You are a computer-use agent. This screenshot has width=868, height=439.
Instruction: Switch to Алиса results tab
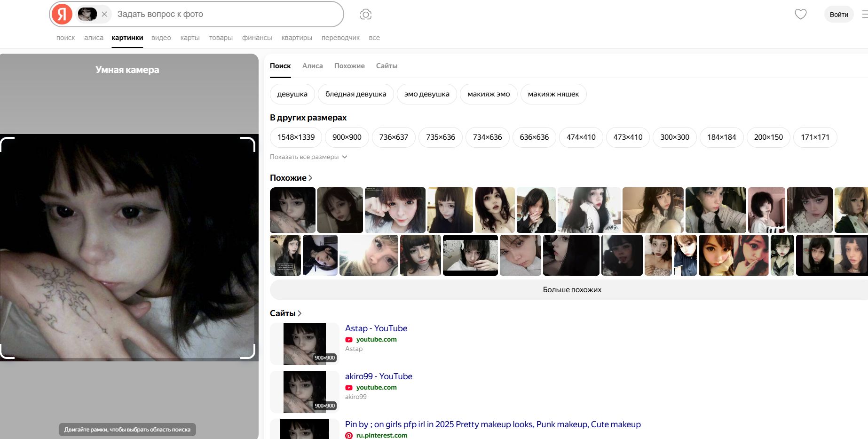point(313,66)
